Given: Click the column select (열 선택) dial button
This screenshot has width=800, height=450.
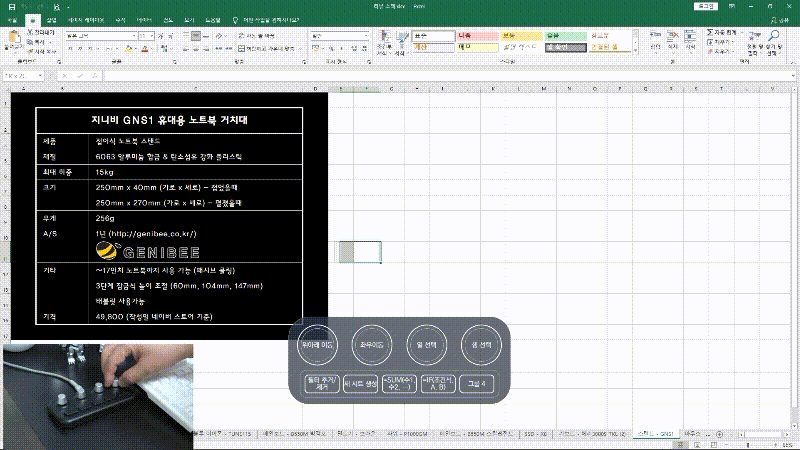Looking at the screenshot, I should click(427, 345).
